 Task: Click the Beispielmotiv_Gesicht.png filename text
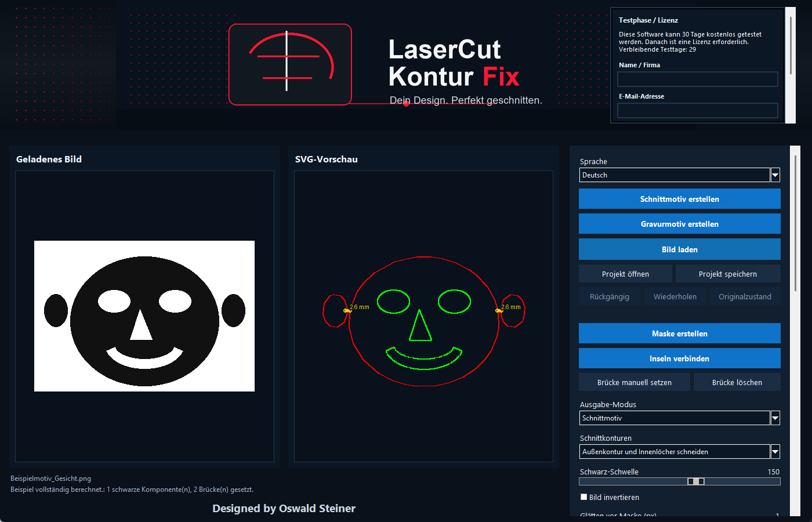[50, 478]
